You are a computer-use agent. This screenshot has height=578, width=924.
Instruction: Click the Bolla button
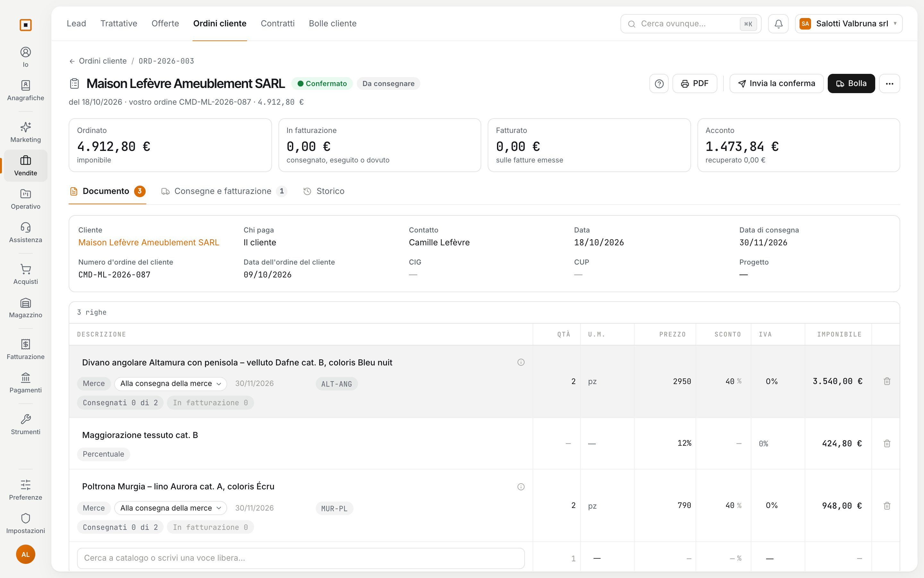pos(851,83)
